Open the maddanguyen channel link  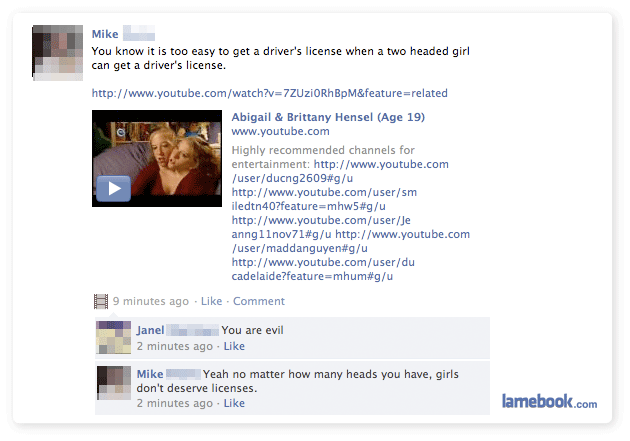pyautogui.click(x=351, y=241)
